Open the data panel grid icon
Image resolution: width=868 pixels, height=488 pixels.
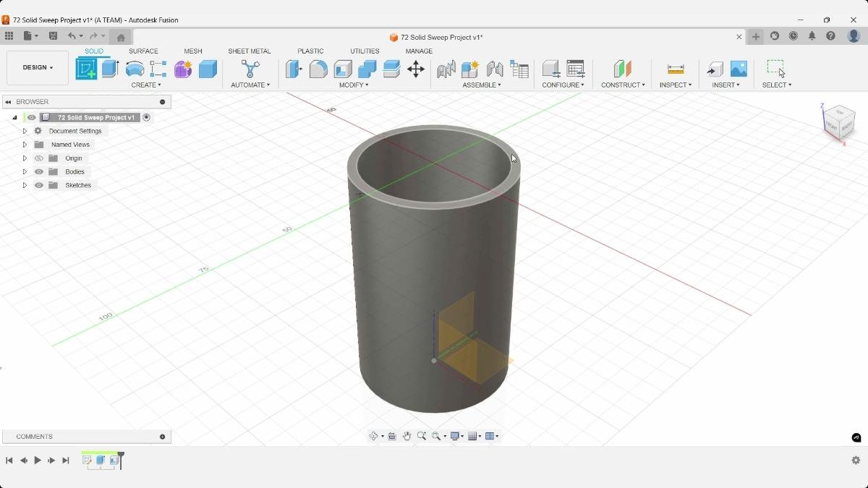point(9,36)
